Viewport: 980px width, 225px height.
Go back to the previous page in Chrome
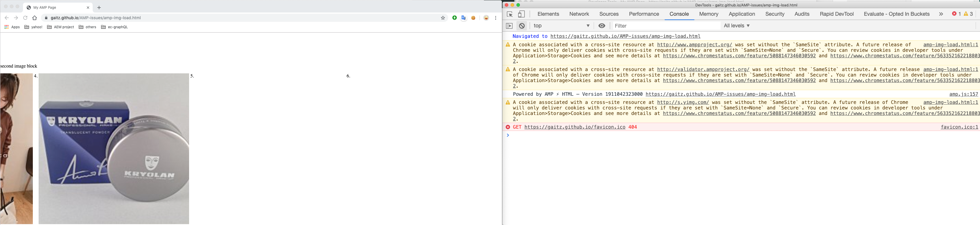tap(6, 18)
